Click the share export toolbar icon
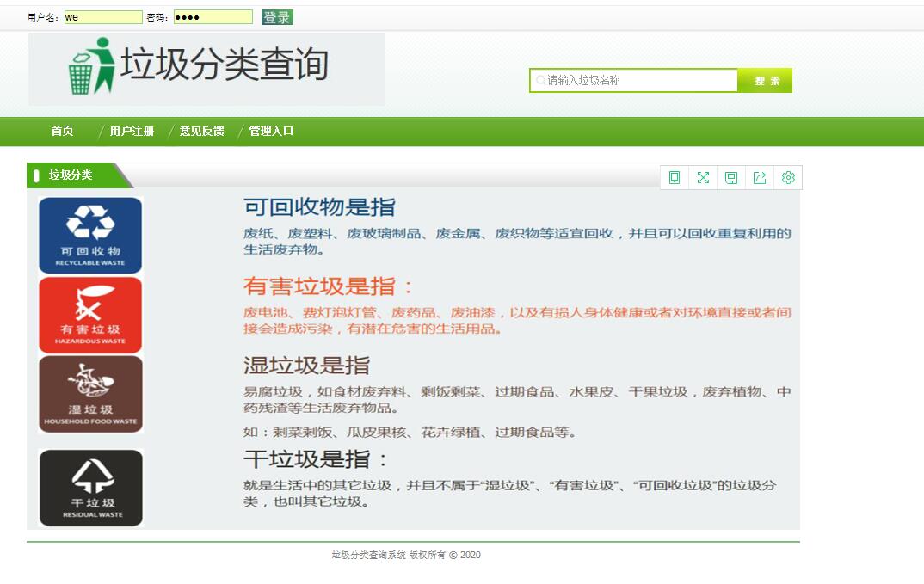 pos(760,177)
